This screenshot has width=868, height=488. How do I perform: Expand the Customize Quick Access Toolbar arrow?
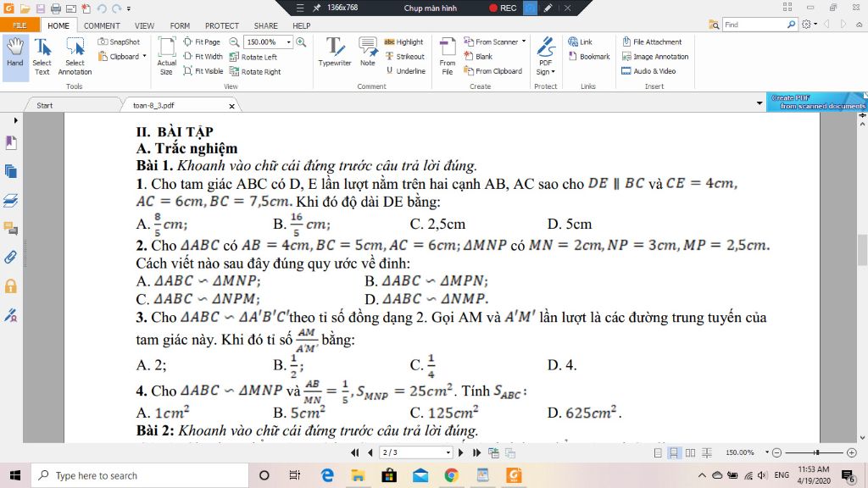(129, 8)
